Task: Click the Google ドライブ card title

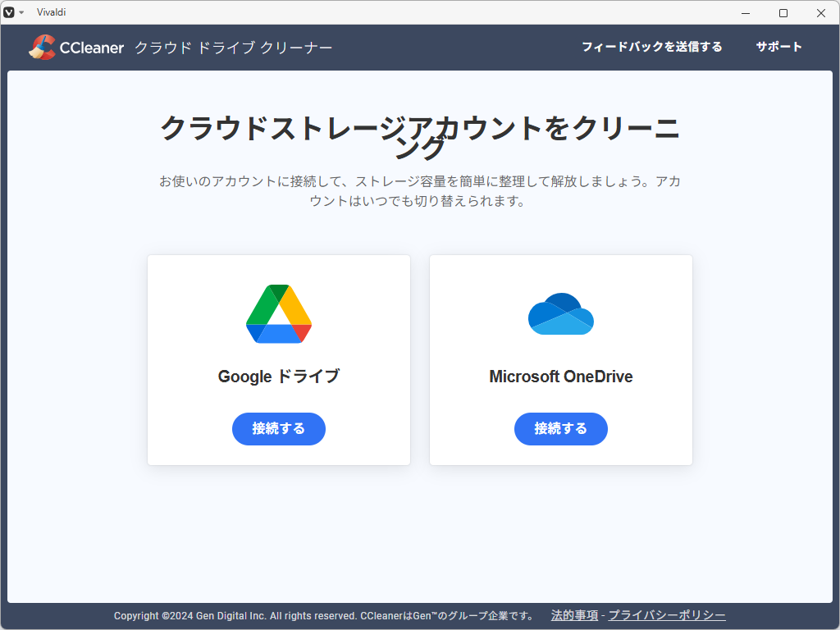Action: [x=279, y=376]
